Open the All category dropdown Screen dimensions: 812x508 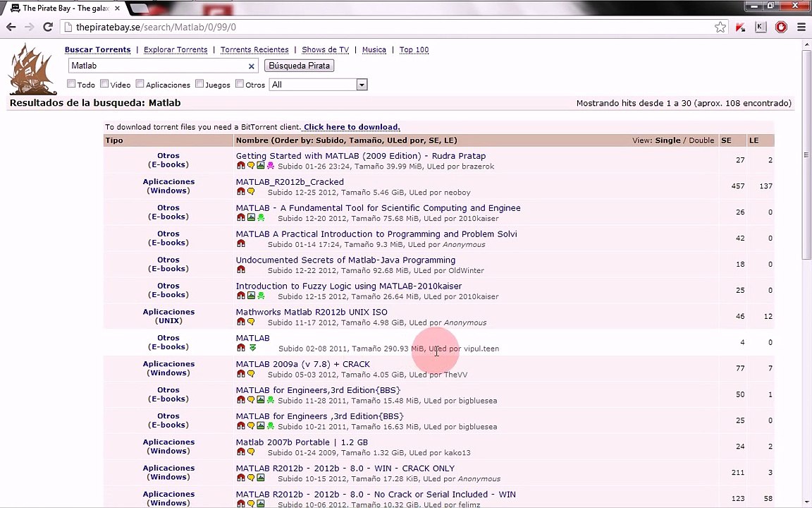click(x=318, y=85)
